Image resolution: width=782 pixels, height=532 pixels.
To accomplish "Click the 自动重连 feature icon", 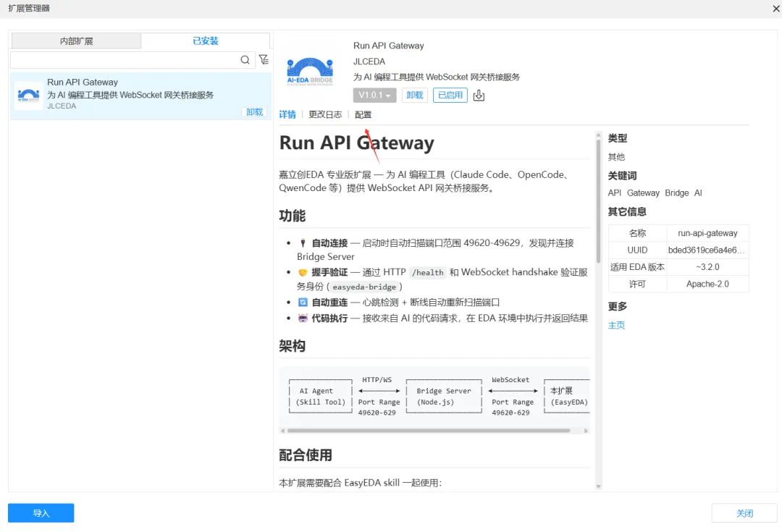I will (303, 302).
